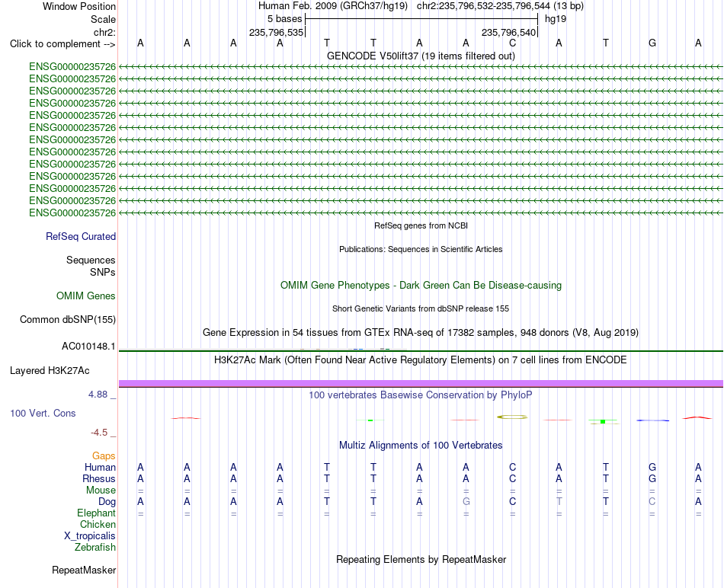Click the hg19 label beside the scale bar
This screenshot has width=724, height=588.
coord(556,19)
